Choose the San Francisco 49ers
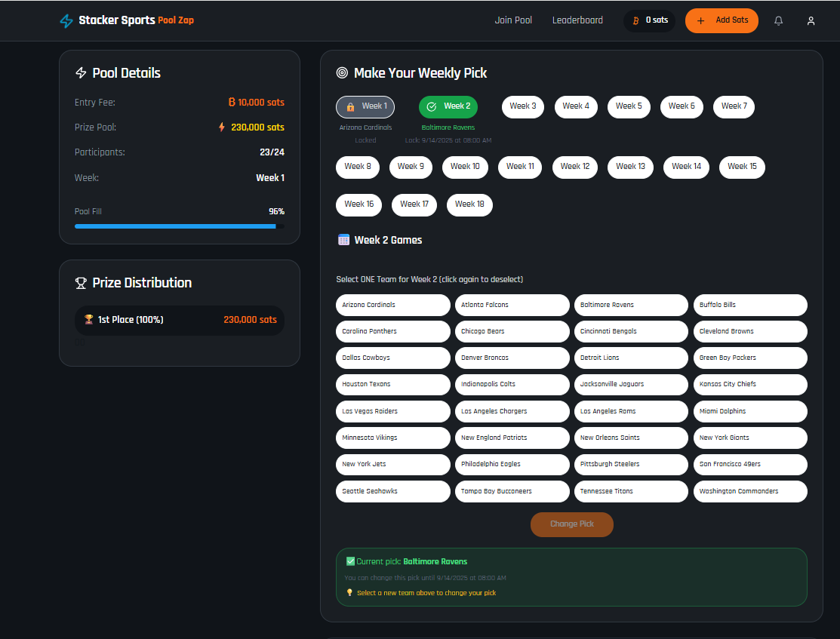The height and width of the screenshot is (639, 840). (750, 465)
